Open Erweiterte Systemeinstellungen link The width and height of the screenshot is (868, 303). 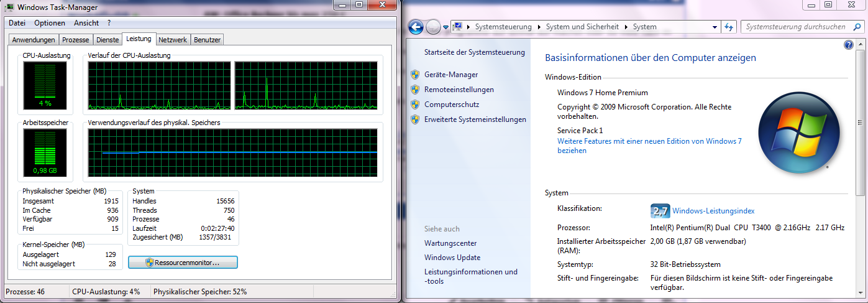(x=475, y=119)
